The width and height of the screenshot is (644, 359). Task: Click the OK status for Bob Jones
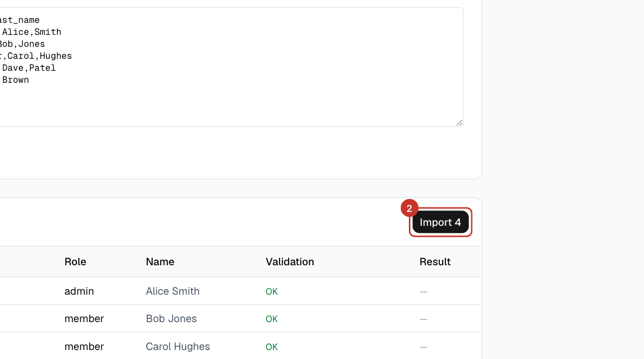tap(272, 319)
